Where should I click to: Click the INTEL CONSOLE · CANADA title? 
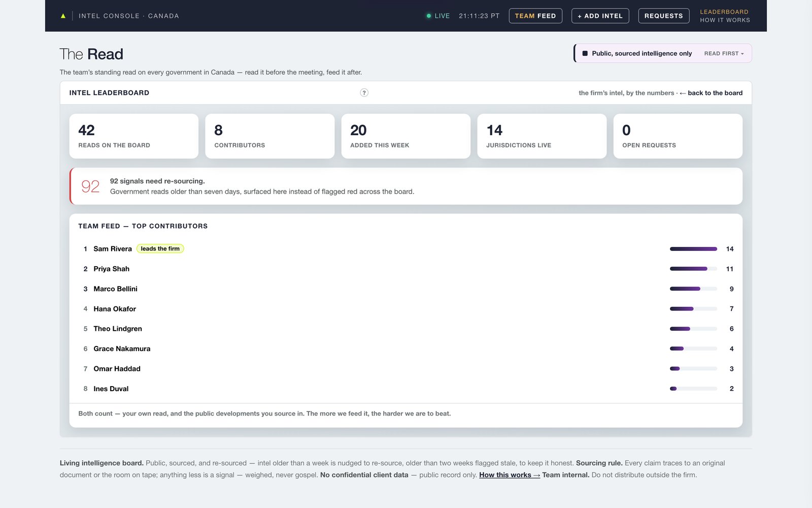tap(129, 16)
